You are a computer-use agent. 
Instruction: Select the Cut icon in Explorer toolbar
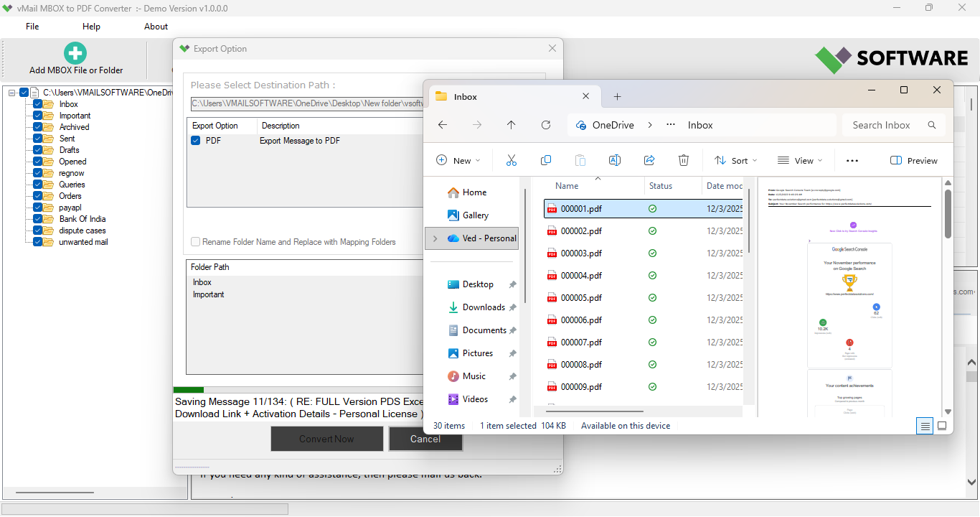point(511,159)
